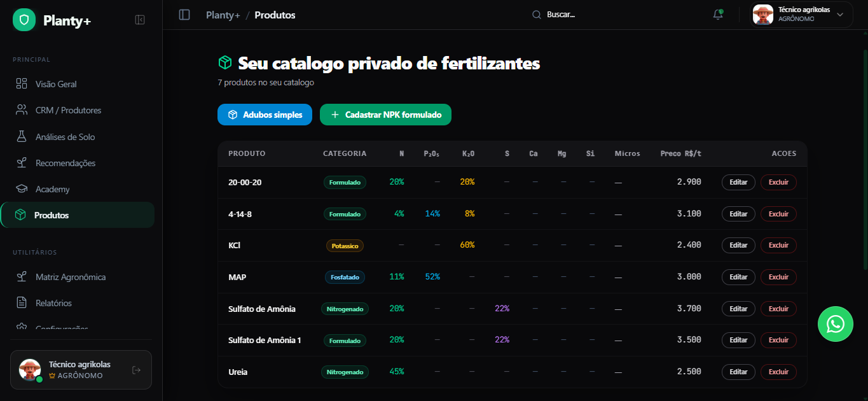Open the WhatsApp chat bubble
The image size is (868, 401).
tap(835, 324)
